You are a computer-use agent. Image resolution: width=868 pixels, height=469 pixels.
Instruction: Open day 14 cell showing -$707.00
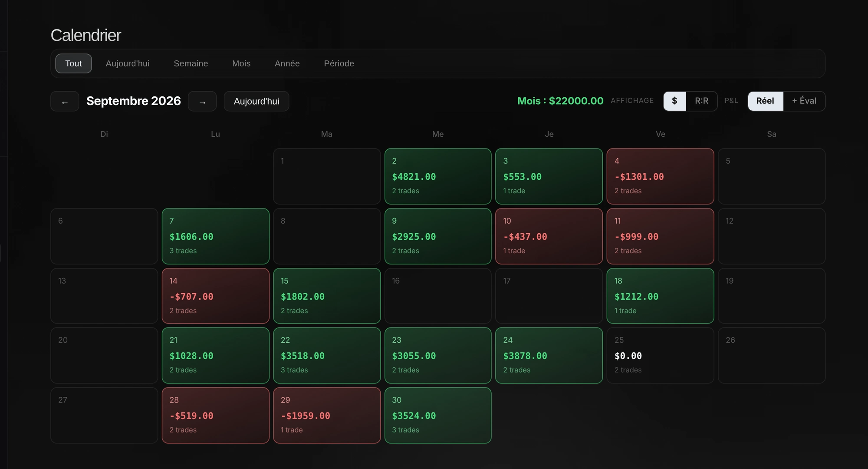(216, 296)
